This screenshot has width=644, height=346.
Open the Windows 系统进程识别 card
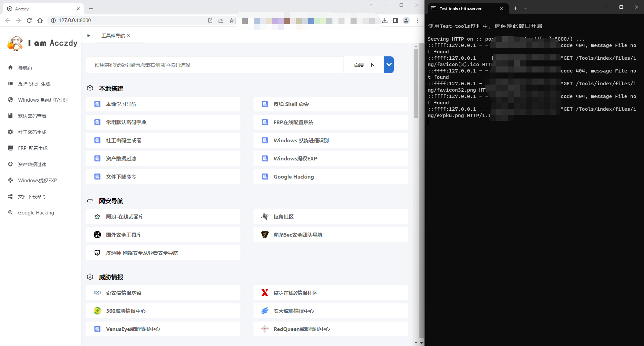click(x=331, y=141)
